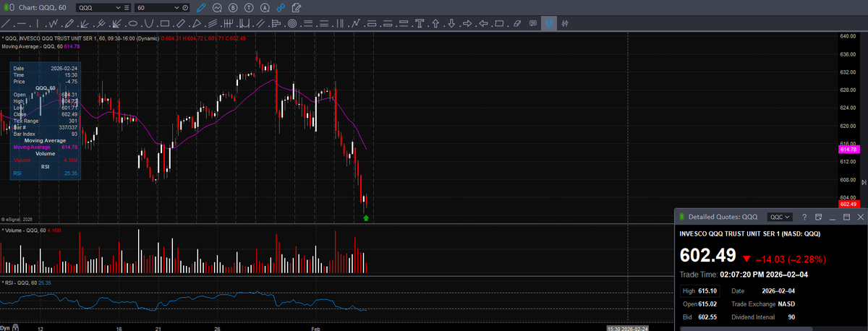Toggle the magnet snap mode
The width and height of the screenshot is (868, 331).
(x=548, y=24)
